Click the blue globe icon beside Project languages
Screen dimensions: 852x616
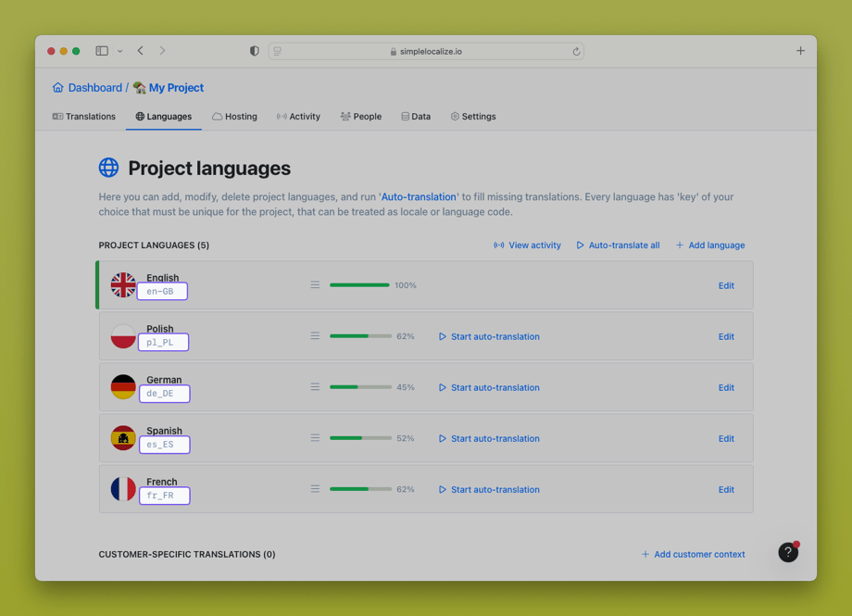click(x=108, y=168)
